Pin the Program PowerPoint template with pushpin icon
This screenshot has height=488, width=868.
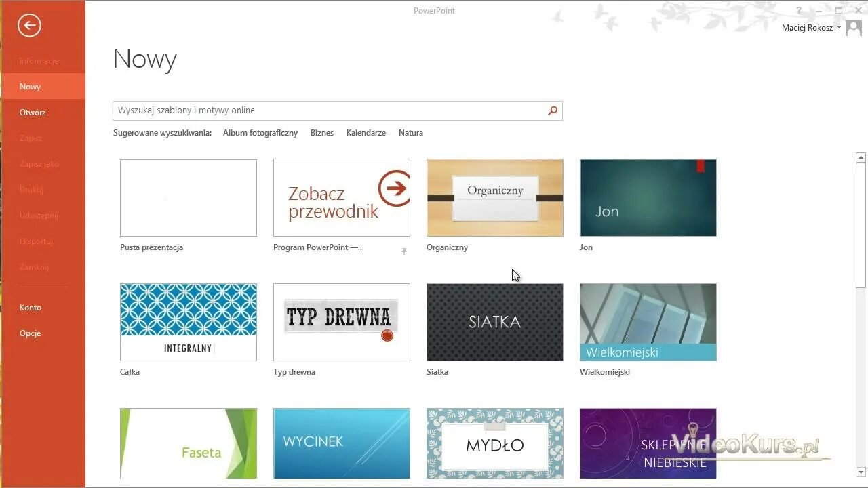[404, 251]
